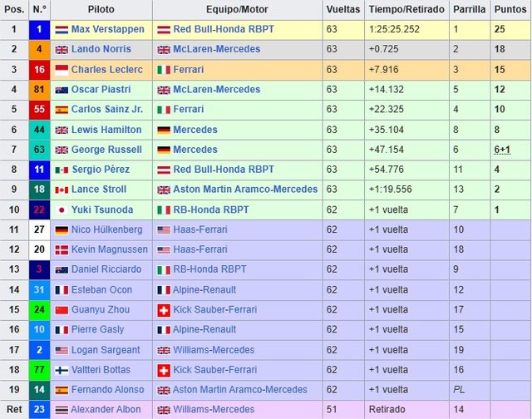Click the Canadian flag beside Lance Stroll

(62, 190)
